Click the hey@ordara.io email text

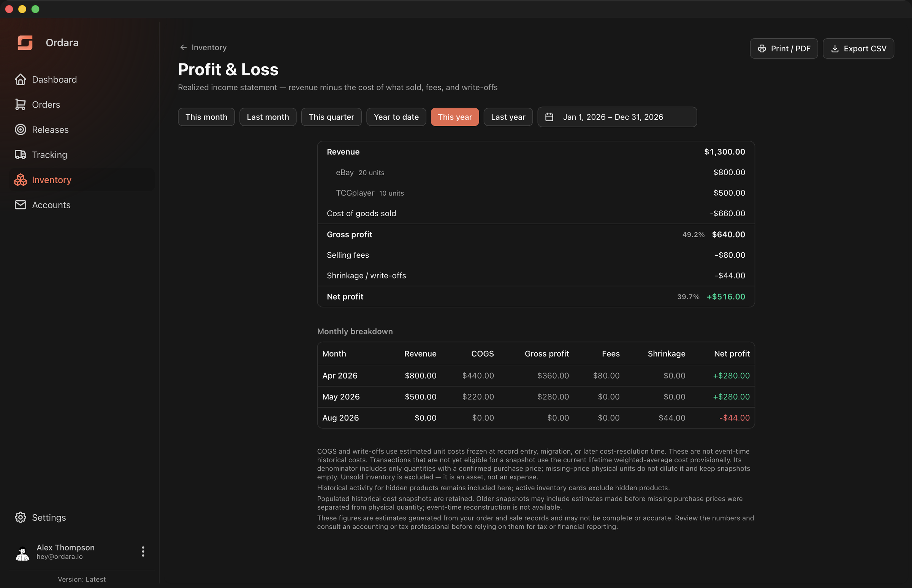60,557
